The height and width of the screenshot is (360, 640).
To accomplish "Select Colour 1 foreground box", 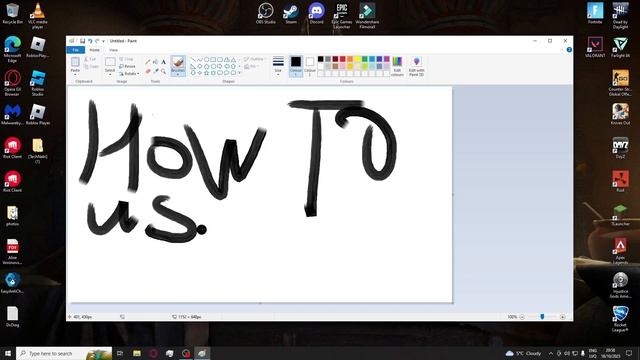I will click(x=296, y=67).
